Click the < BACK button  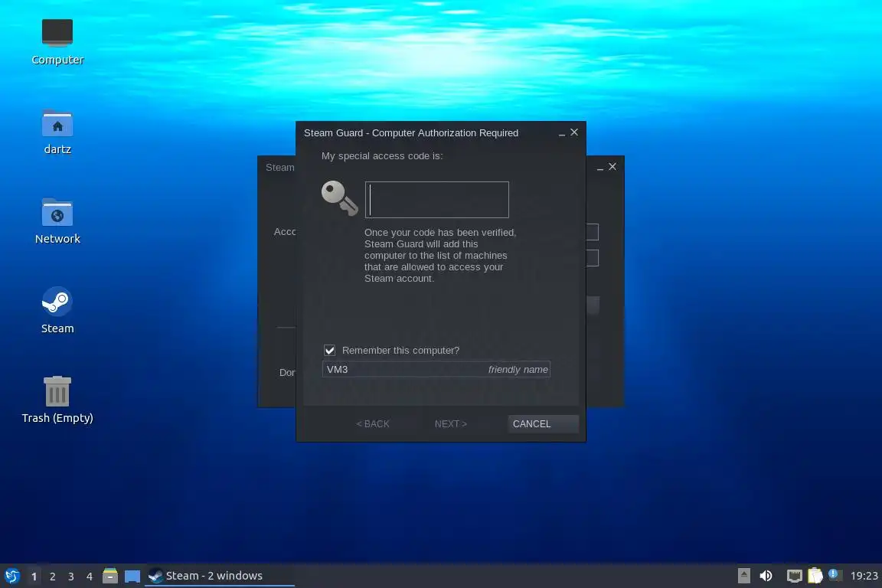[x=372, y=423]
